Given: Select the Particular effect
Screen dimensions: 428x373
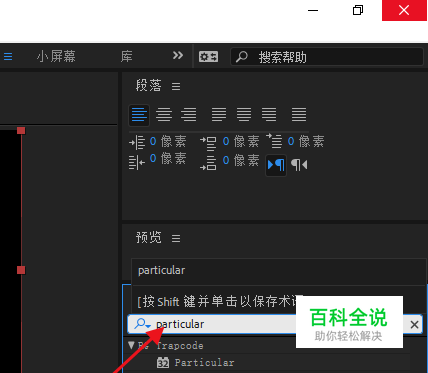Looking at the screenshot, I should 204,362.
